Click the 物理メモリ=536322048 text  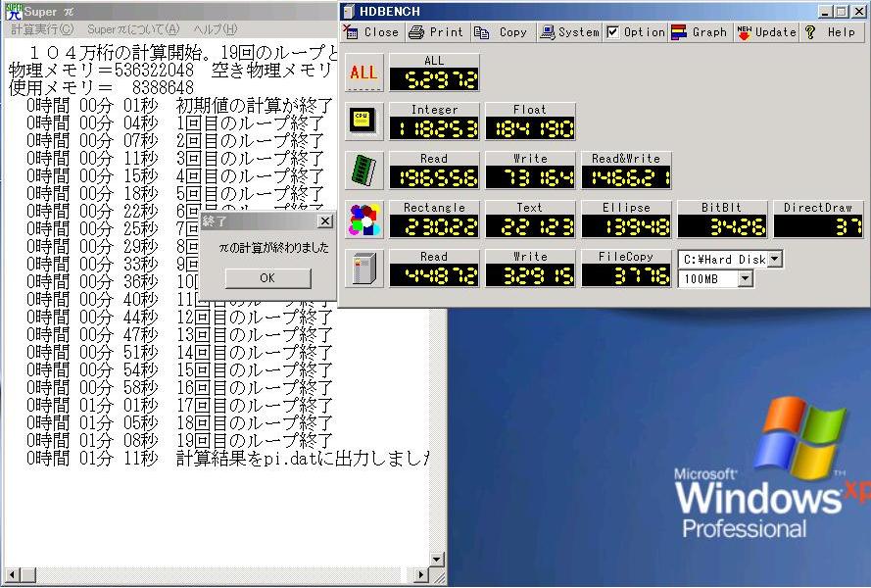click(102, 70)
